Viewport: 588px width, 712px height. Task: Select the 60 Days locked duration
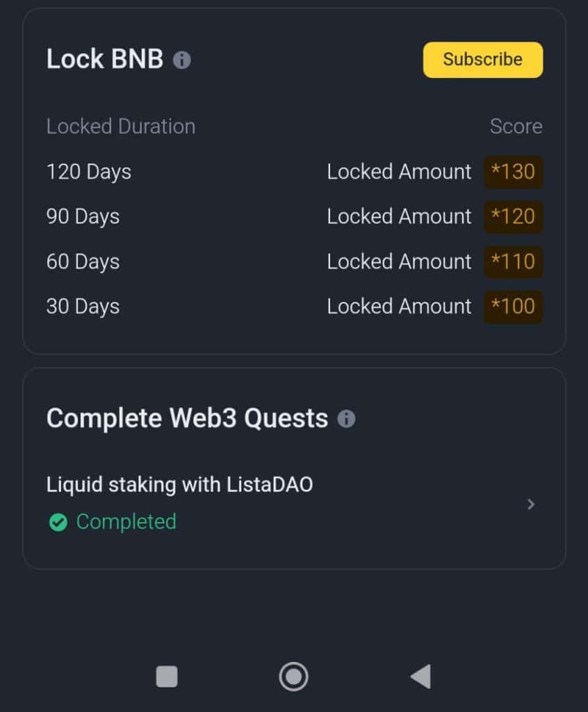coord(83,261)
